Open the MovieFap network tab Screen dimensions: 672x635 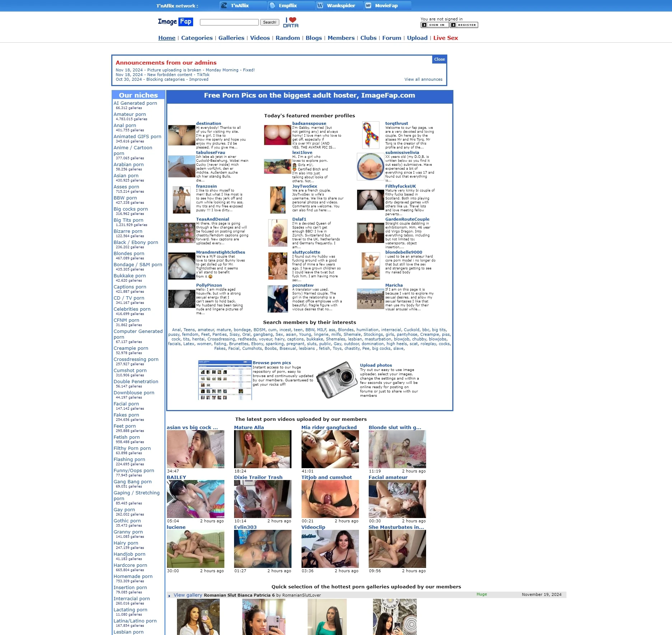[x=386, y=5]
